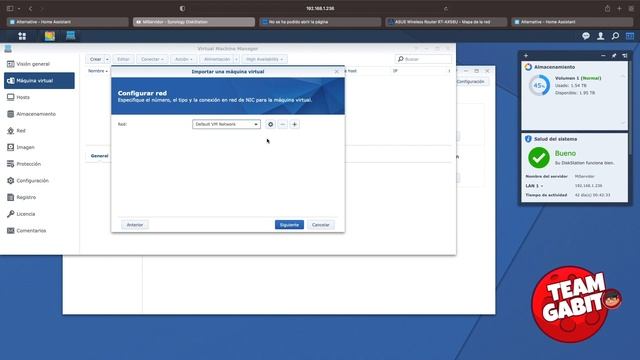Click the Editar toolbar button
Screen dimensions: 640x360
pyautogui.click(x=123, y=59)
